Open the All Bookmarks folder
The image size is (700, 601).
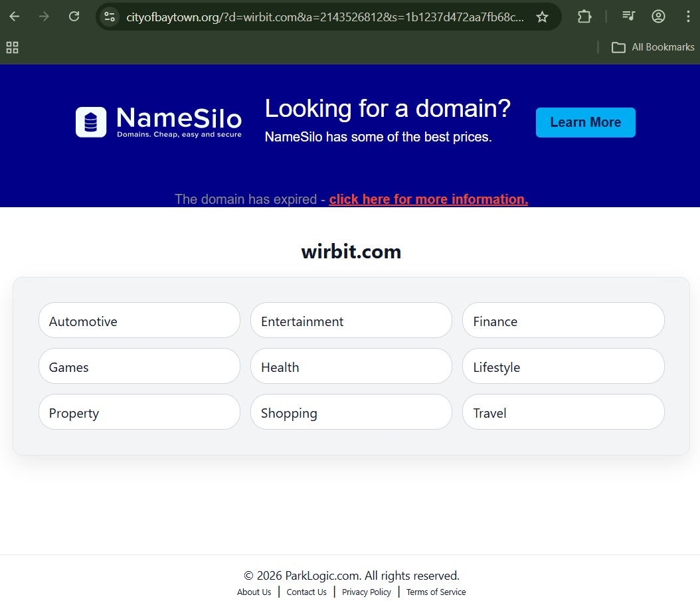(x=653, y=47)
